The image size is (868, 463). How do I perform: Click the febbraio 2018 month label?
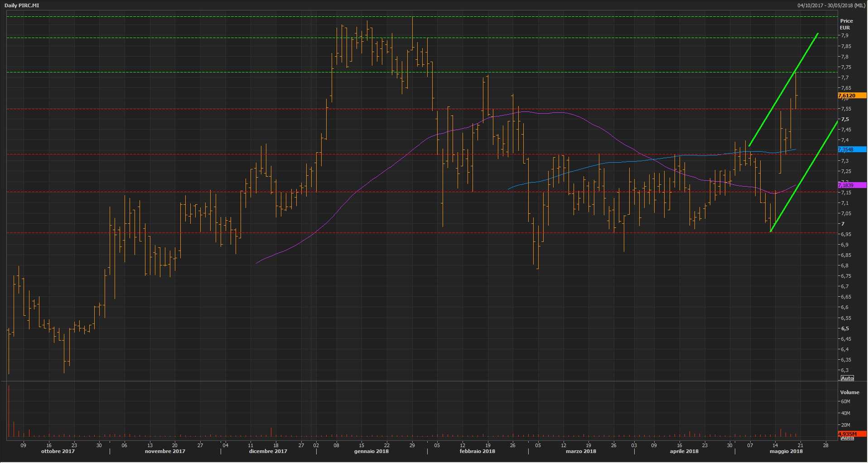477,451
